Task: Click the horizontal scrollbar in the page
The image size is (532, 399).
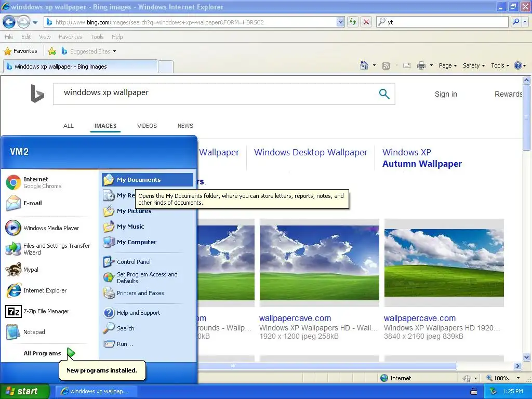Action: click(x=327, y=366)
